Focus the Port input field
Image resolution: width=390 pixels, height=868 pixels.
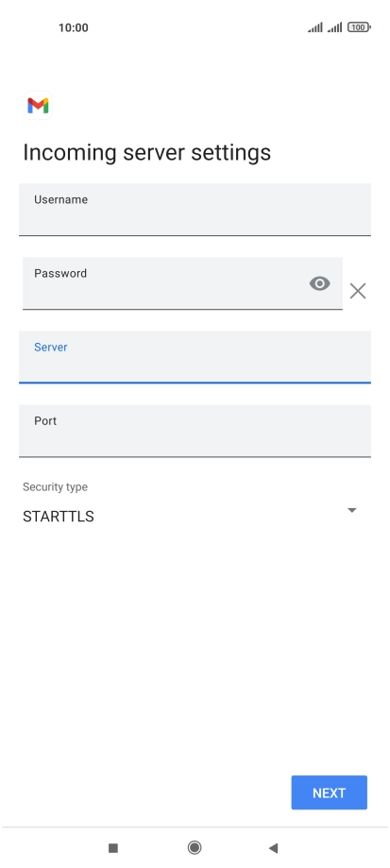pos(195,431)
